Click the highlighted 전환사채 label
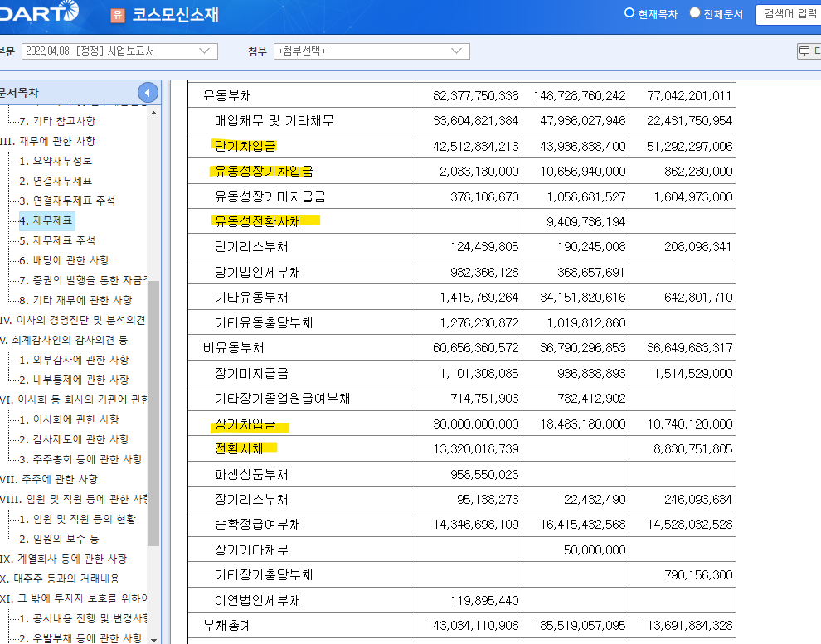The image size is (821, 644). click(x=240, y=449)
